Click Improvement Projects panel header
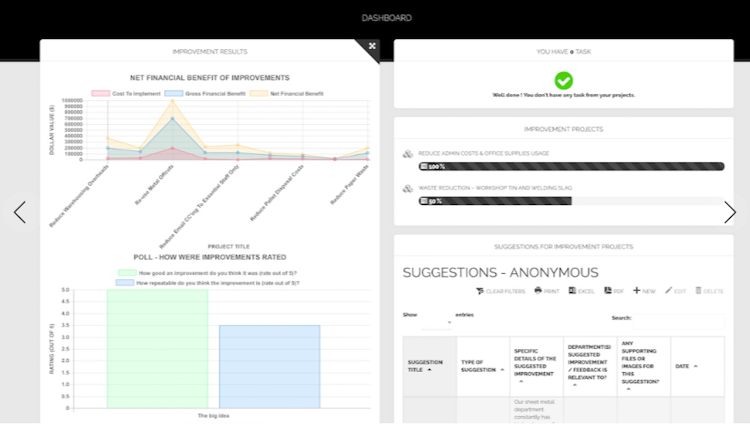This screenshot has width=750, height=424. point(563,129)
